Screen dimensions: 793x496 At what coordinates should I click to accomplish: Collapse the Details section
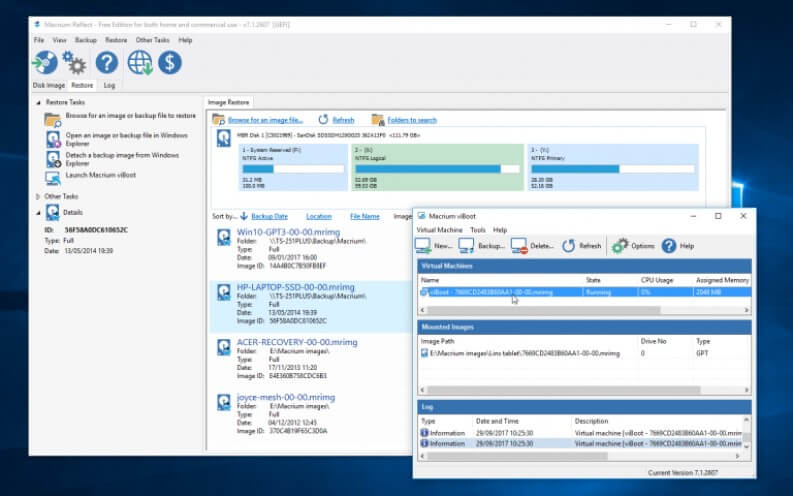(x=38, y=213)
